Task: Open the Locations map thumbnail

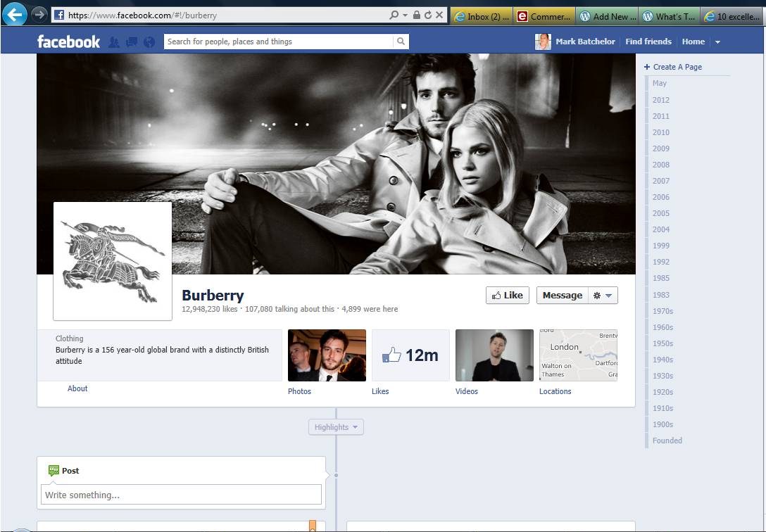Action: 578,355
